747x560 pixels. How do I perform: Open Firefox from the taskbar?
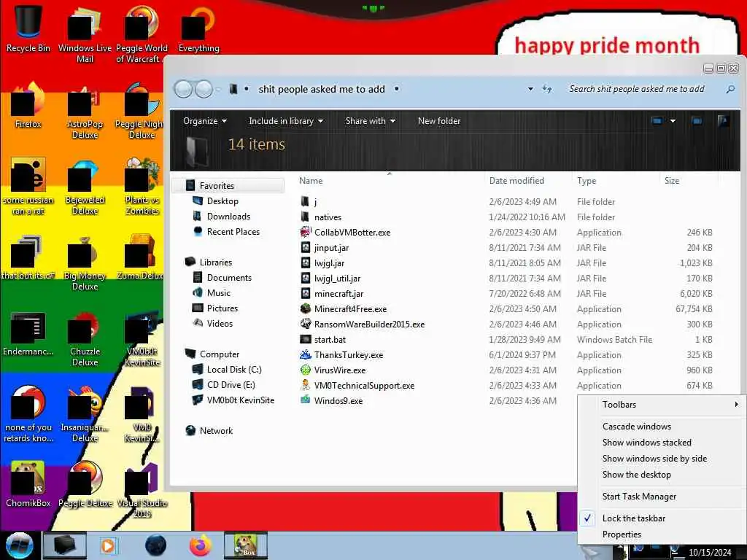click(x=201, y=545)
